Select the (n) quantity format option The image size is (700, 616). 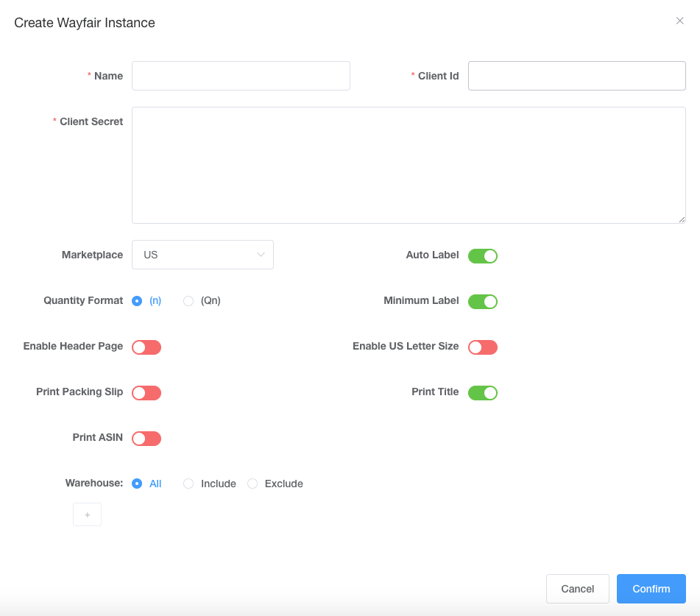click(137, 301)
